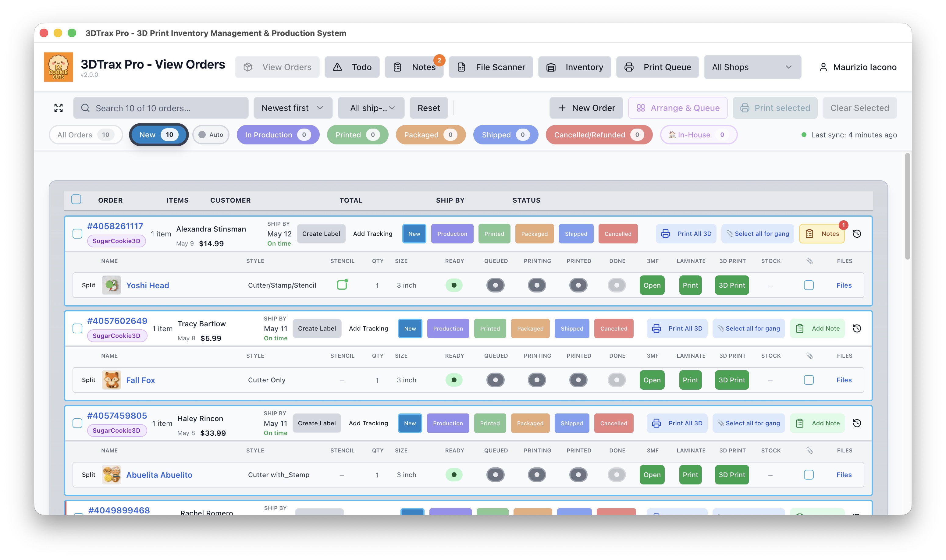This screenshot has width=946, height=560.
Task: Click Printed status dot for Yoshi Head
Action: pos(578,285)
